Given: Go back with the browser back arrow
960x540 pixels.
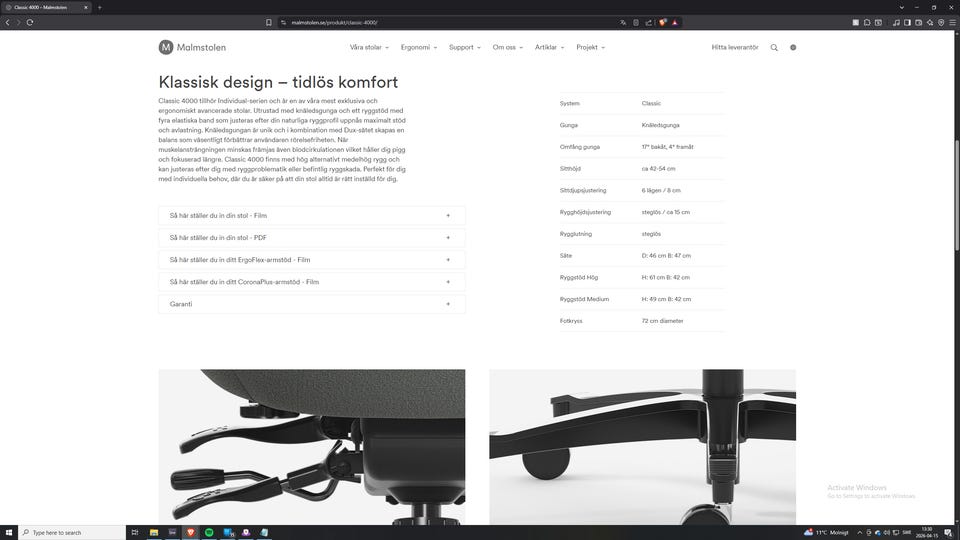Looking at the screenshot, I should pos(7,23).
